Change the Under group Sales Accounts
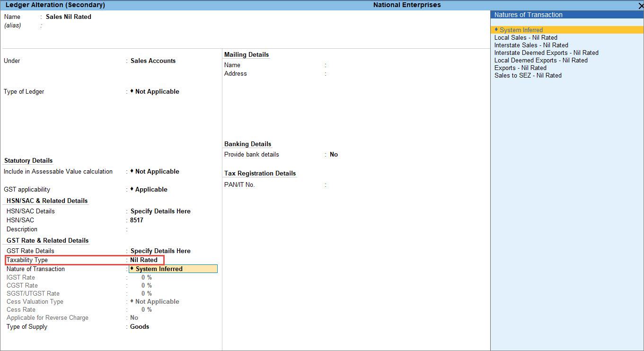This screenshot has width=644, height=351. 153,61
